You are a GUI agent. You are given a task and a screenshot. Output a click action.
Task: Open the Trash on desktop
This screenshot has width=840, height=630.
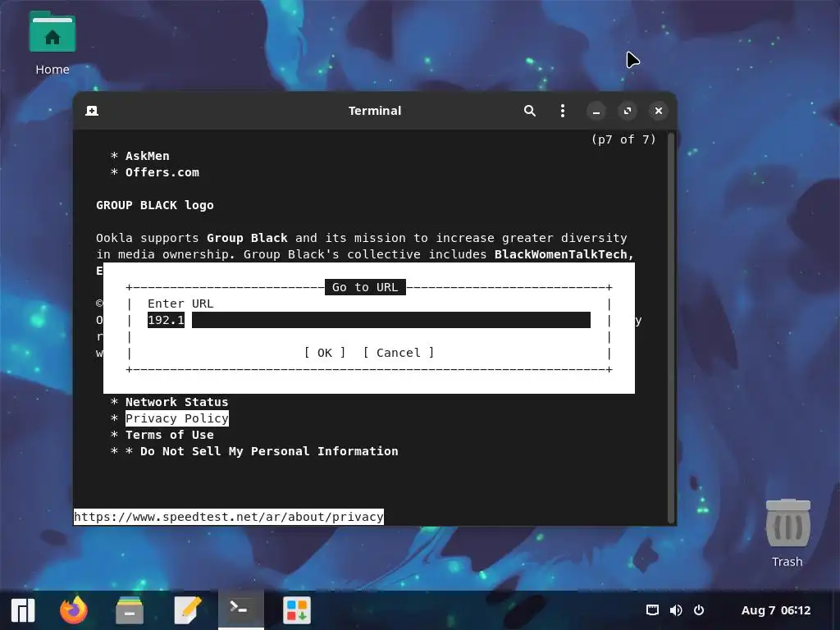point(787,532)
